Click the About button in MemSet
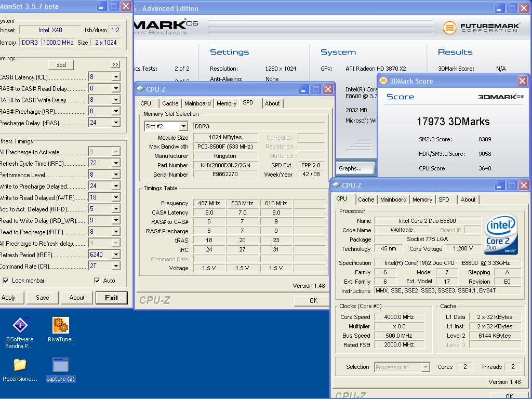The height and width of the screenshot is (399, 532). click(77, 298)
